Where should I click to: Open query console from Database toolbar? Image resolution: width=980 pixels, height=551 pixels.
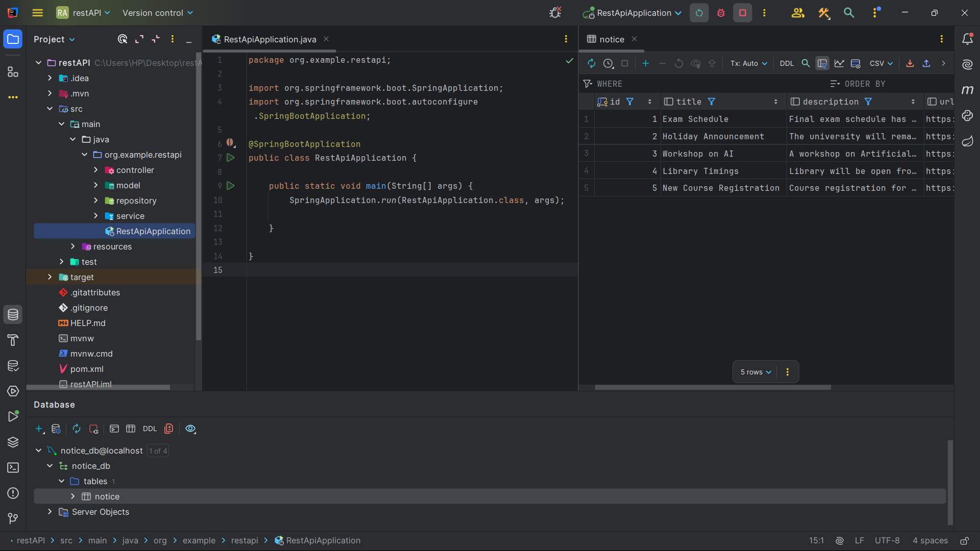(114, 429)
